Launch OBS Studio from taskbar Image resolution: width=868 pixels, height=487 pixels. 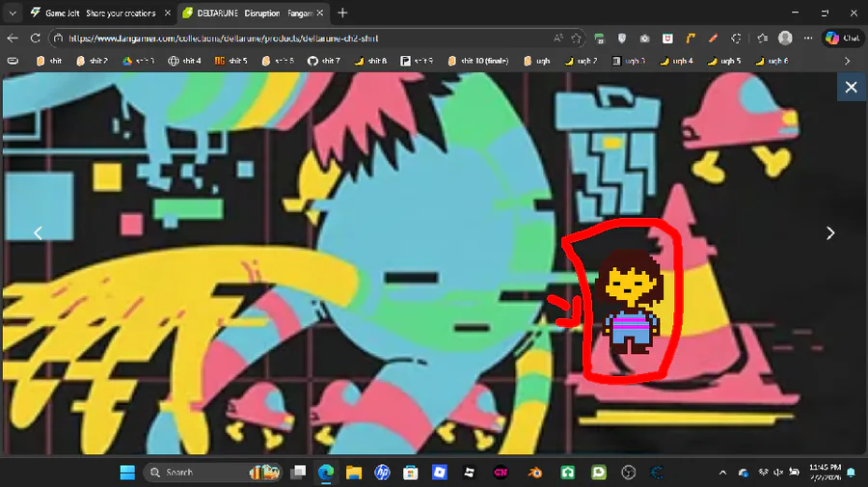[x=628, y=473]
